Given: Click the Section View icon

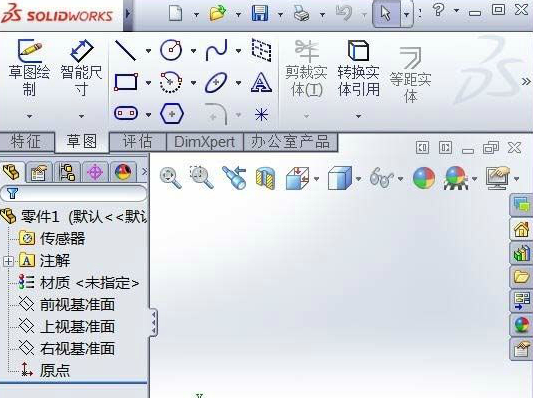Looking at the screenshot, I should 265,178.
